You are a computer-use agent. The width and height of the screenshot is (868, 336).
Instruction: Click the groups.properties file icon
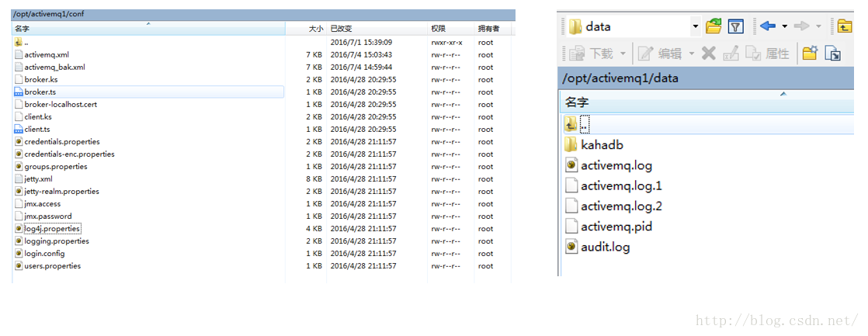click(19, 167)
